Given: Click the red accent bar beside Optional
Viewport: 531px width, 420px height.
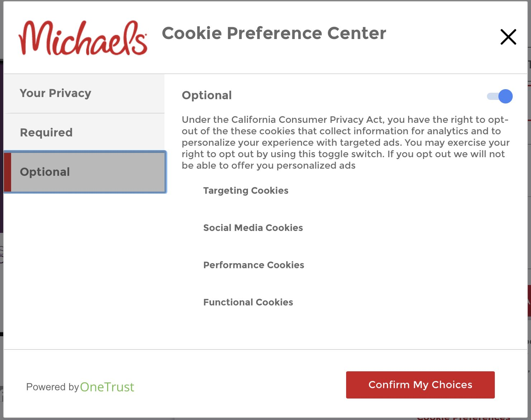Looking at the screenshot, I should tap(7, 172).
